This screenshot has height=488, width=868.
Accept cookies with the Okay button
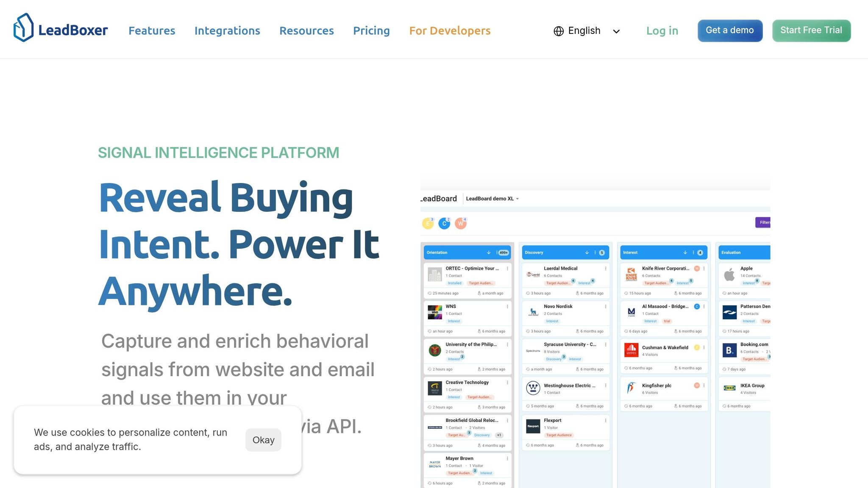(263, 440)
